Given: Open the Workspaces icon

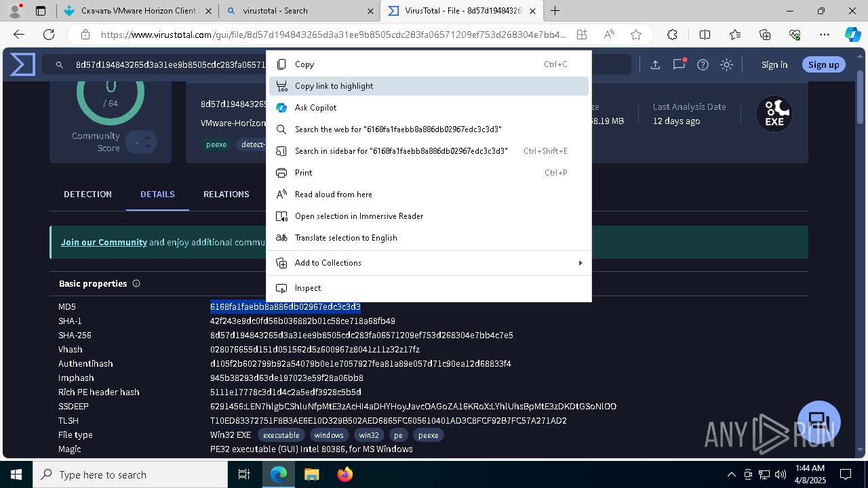Looking at the screenshot, I should click(41, 11).
